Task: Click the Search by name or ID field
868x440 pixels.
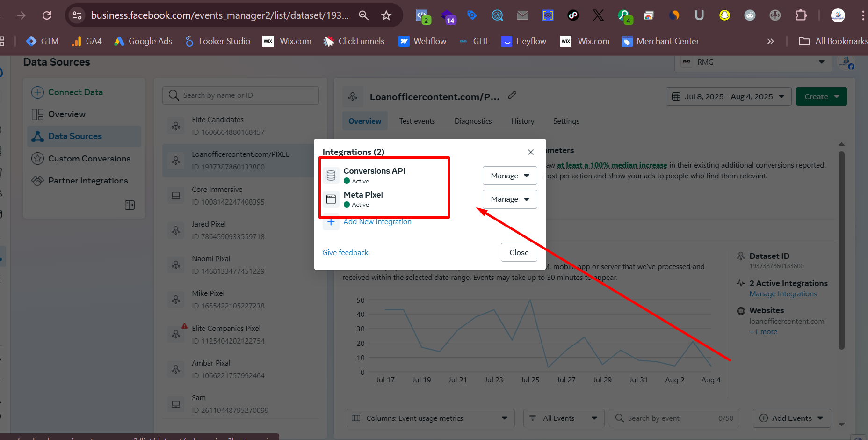Action: 241,95
